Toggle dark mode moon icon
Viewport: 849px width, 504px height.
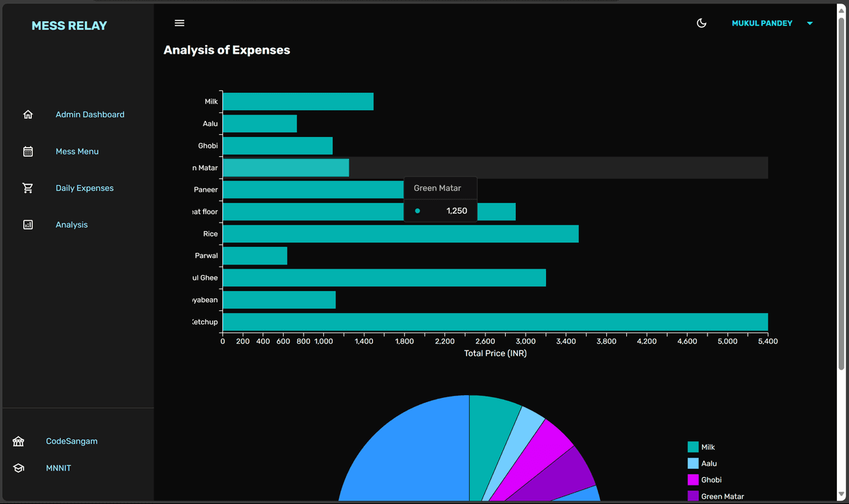(x=702, y=23)
